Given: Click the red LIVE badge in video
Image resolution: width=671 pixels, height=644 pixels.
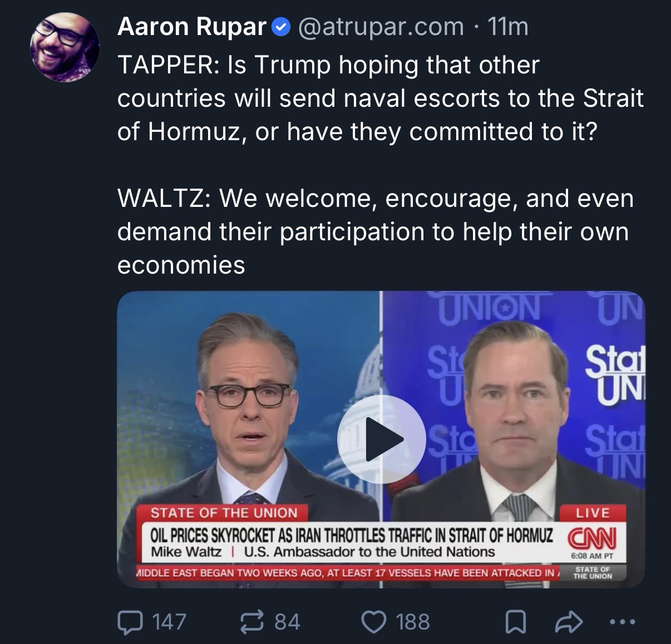Looking at the screenshot, I should [593, 513].
